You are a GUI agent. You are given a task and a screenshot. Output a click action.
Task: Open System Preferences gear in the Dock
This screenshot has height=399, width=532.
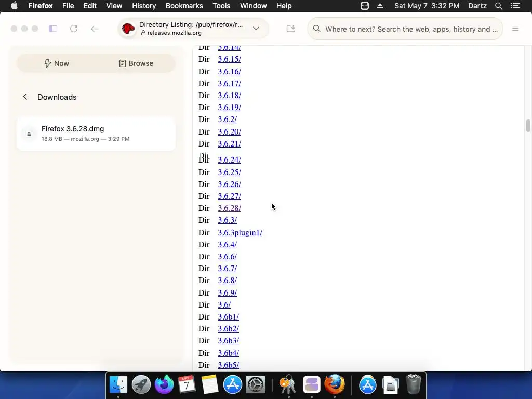[255, 385]
